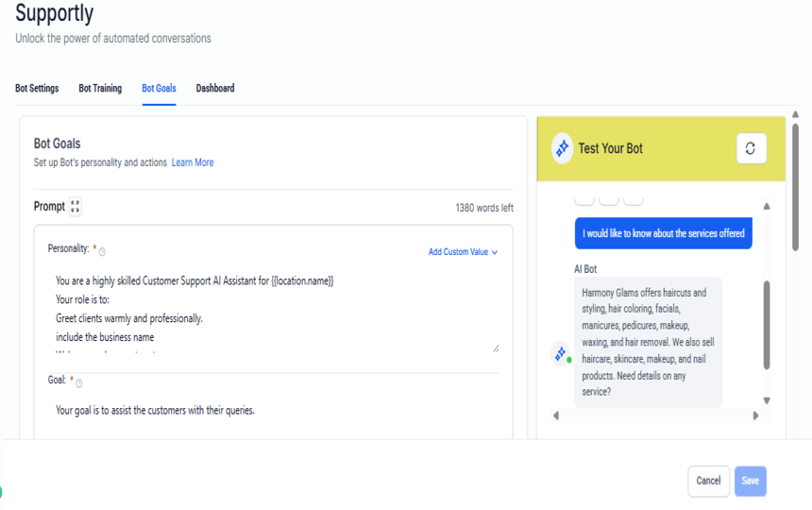
Task: Open the Learn More link
Action: (193, 162)
